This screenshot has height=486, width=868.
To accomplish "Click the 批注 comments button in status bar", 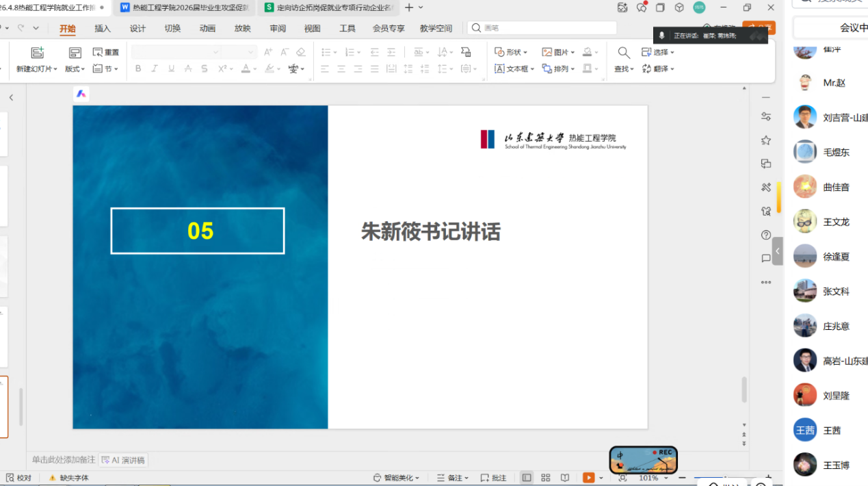I will tap(494, 478).
